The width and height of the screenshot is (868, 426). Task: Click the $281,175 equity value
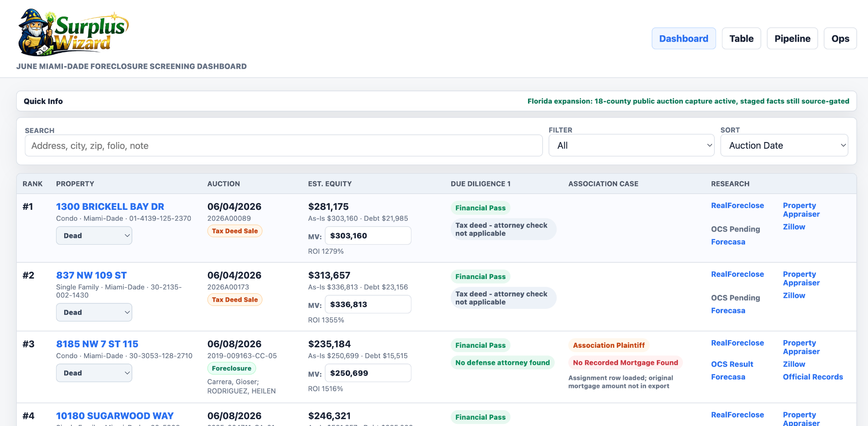click(x=328, y=207)
